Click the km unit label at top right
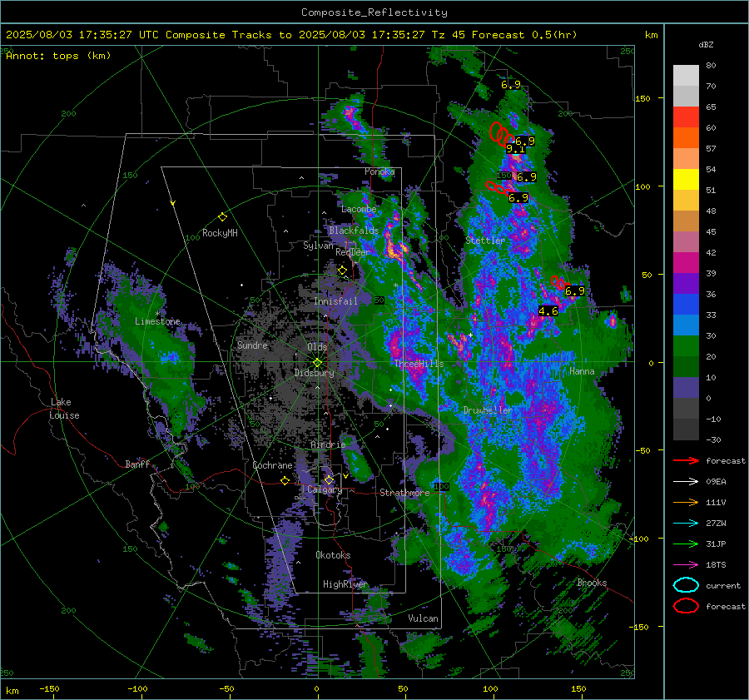749x700 pixels. click(652, 35)
